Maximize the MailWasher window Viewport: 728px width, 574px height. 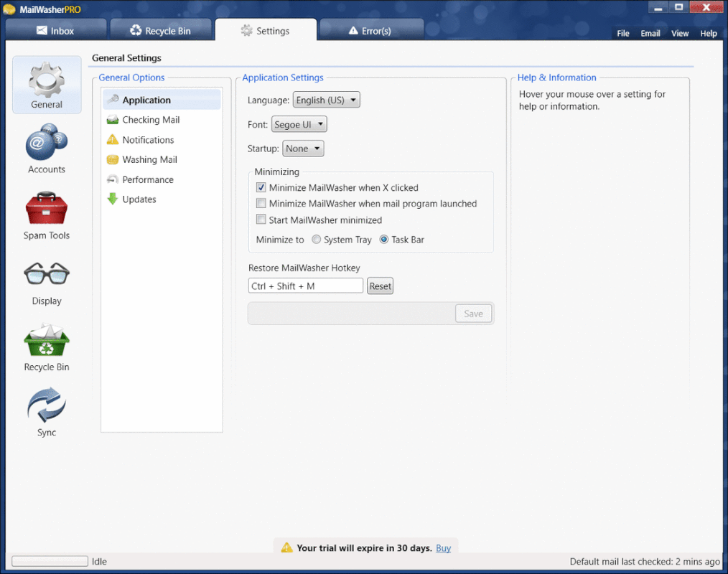[678, 7]
